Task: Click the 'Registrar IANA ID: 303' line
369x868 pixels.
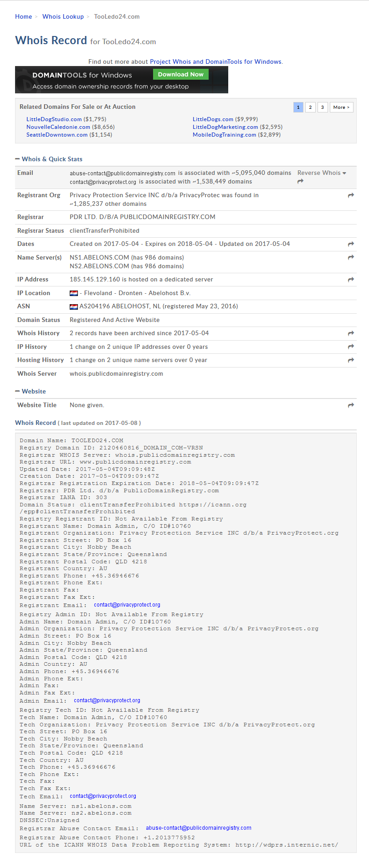Action: pyautogui.click(x=63, y=497)
